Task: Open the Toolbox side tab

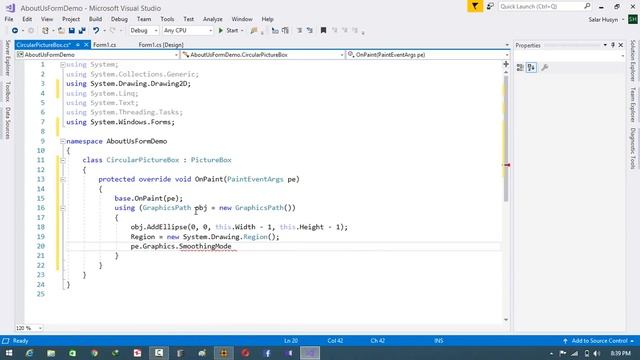Action: pos(7,91)
